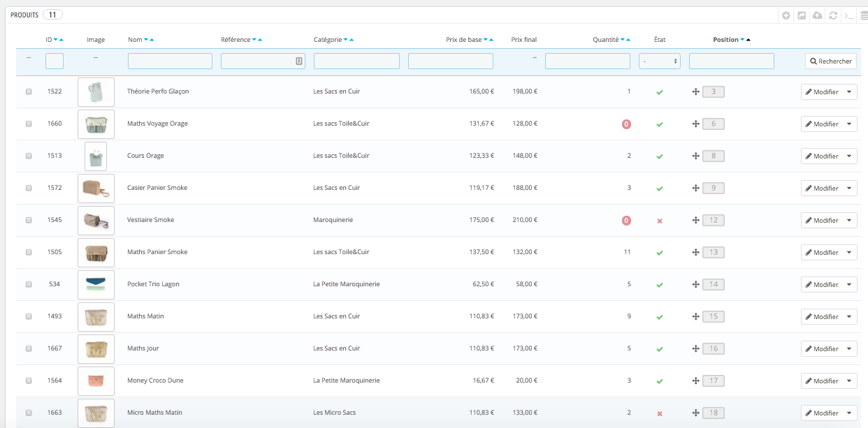Viewport: 868px width, 428px height.
Task: Sort ID column ascending with up arrow
Action: click(x=62, y=40)
